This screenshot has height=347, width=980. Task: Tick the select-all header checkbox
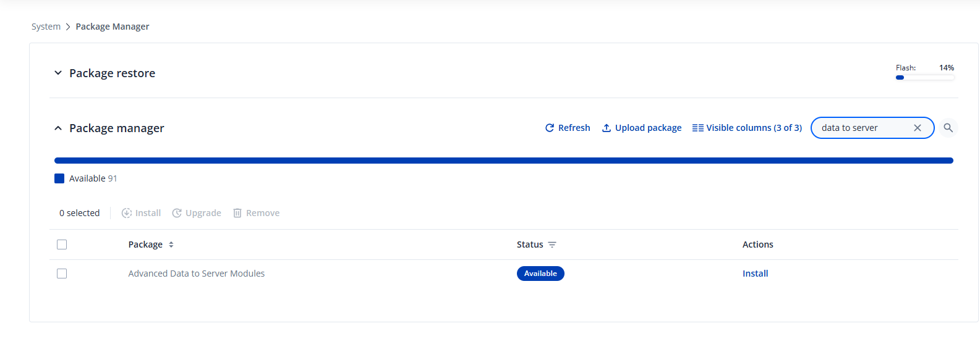[62, 245]
